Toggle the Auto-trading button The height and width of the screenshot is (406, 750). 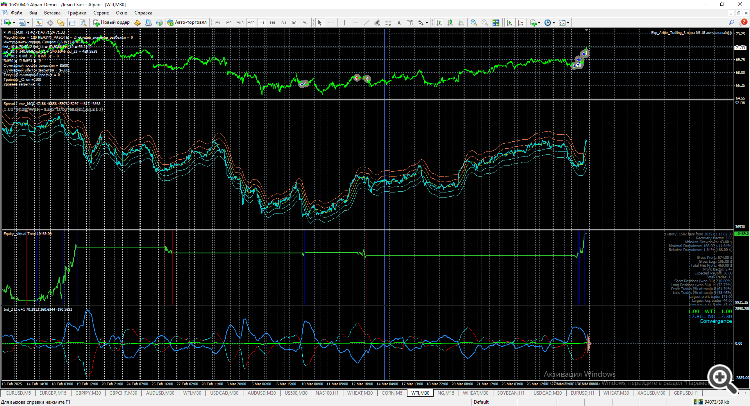coord(187,22)
